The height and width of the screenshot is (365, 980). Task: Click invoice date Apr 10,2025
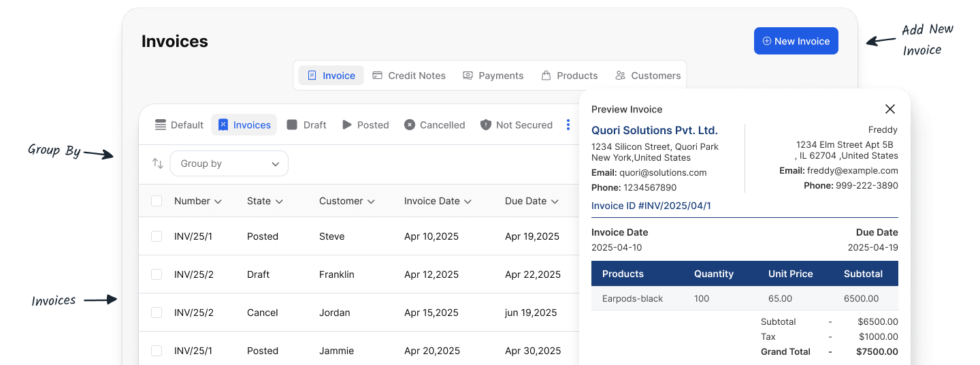point(431,236)
